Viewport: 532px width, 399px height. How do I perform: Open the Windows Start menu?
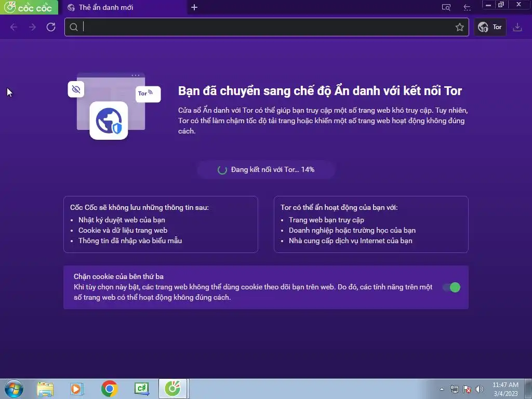tap(14, 389)
